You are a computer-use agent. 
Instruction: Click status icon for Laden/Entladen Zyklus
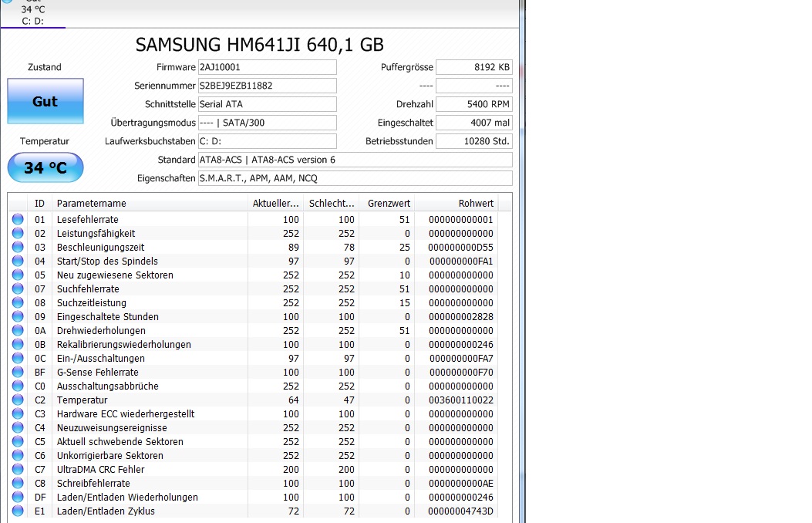[19, 511]
